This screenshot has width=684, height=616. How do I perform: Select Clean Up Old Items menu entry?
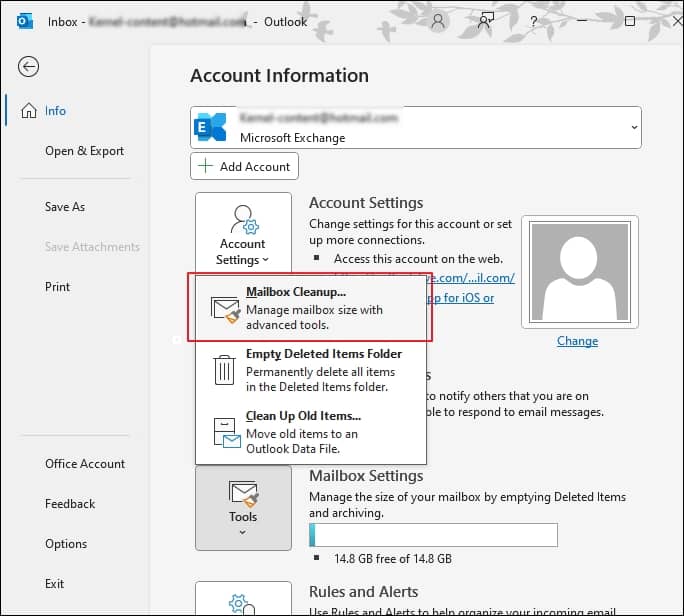(311, 432)
